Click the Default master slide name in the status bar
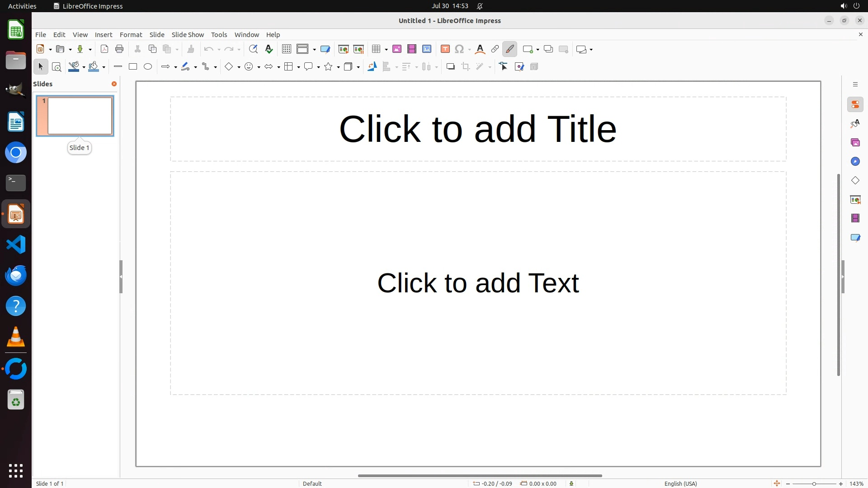Image resolution: width=868 pixels, height=488 pixels. tap(312, 483)
